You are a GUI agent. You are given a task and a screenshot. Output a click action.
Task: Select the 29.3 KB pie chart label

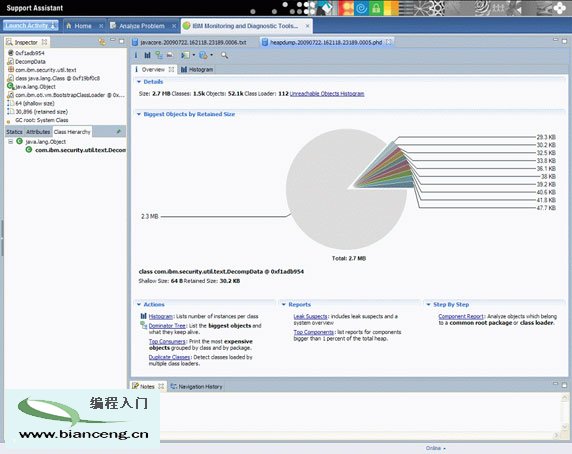click(x=546, y=137)
